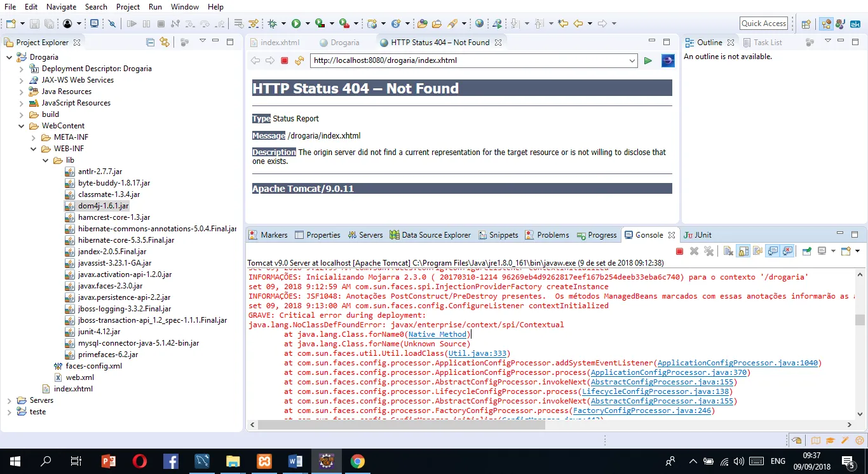Open the Util.java:333 stack trace link
The image size is (868, 474).
477,353
